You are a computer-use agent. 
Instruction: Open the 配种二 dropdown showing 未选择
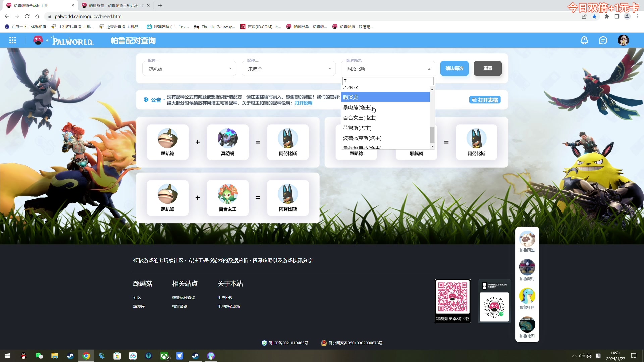[x=288, y=68]
